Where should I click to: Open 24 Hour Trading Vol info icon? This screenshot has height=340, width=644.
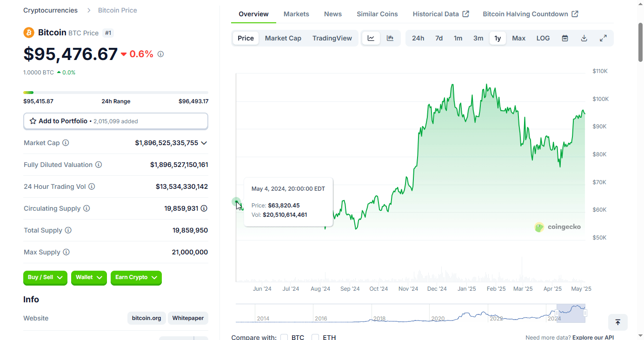[92, 187]
